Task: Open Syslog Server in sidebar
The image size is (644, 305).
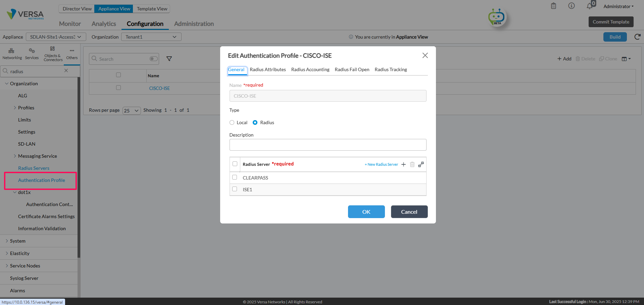Action: click(x=24, y=278)
